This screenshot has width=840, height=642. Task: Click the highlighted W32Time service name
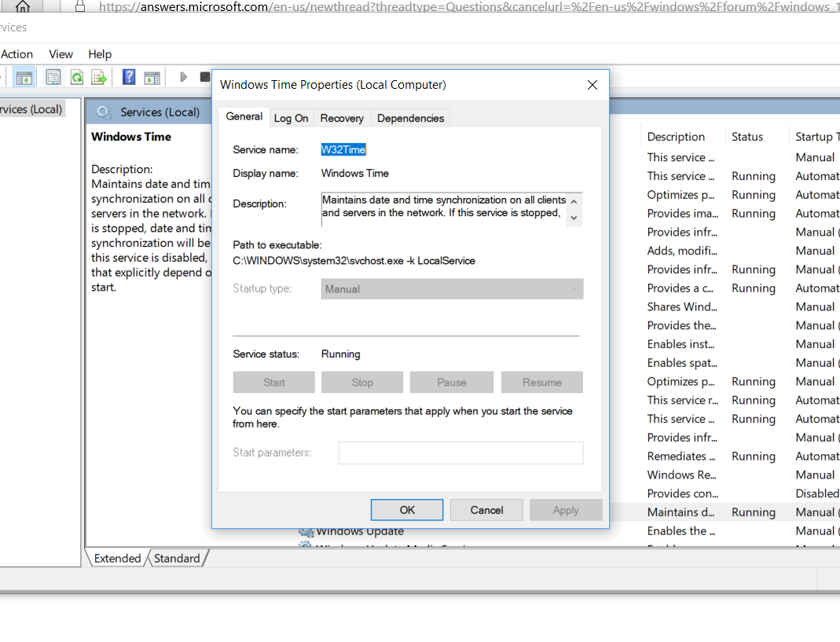343,149
